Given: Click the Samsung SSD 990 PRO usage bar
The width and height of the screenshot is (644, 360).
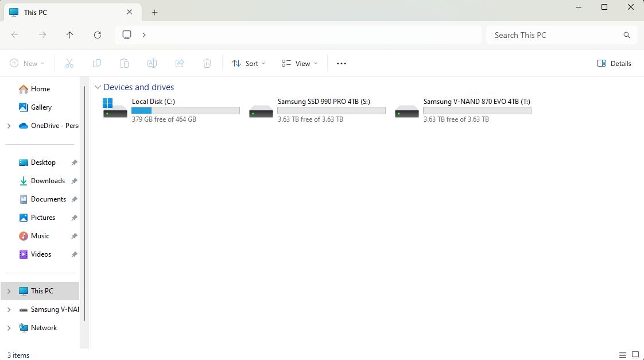Looking at the screenshot, I should tap(331, 111).
